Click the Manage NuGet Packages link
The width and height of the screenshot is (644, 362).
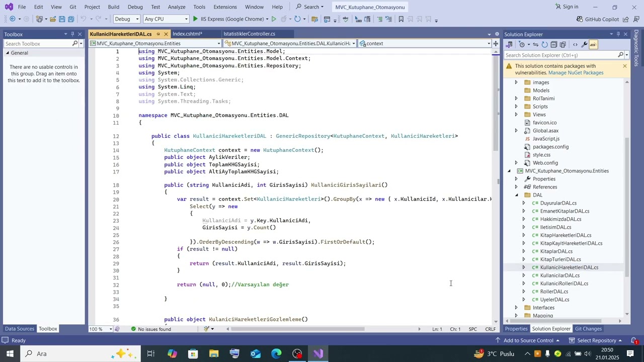click(576, 73)
